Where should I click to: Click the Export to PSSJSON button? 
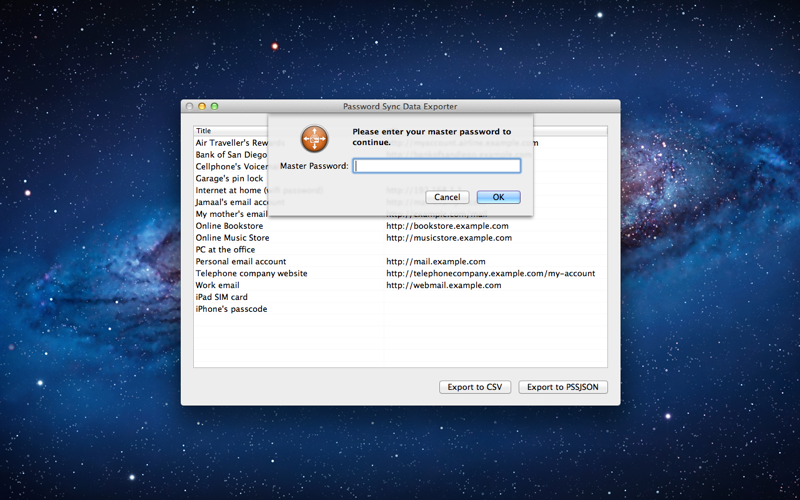[x=563, y=387]
